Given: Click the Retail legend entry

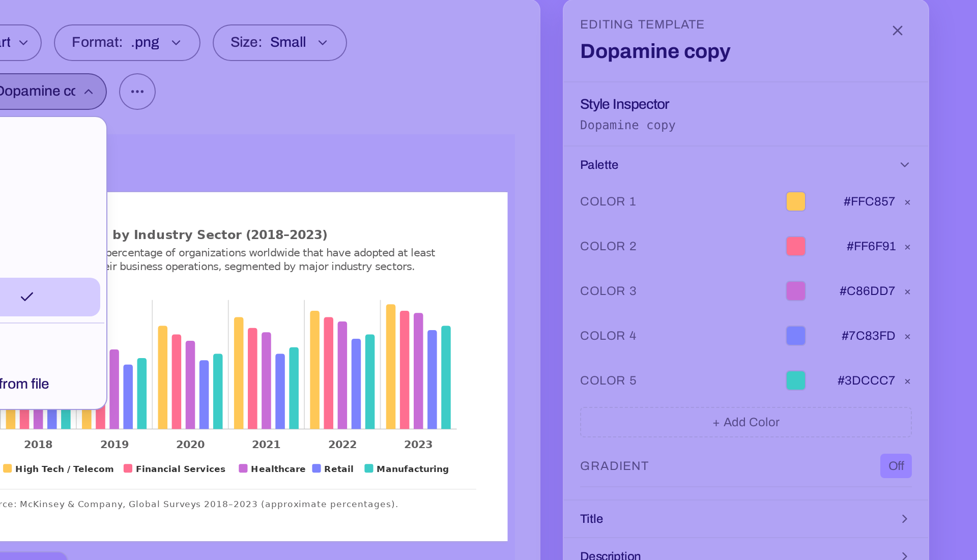Looking at the screenshot, I should point(333,469).
